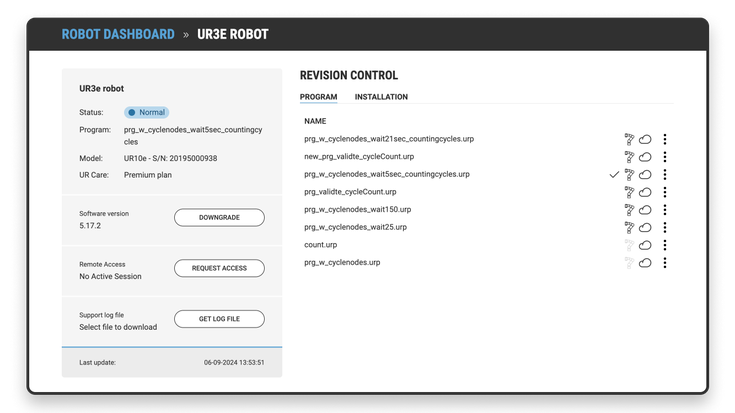Click cloud icon for prg_validte_cycleCount.urp
Screen dimensions: 735x413
[x=645, y=192]
